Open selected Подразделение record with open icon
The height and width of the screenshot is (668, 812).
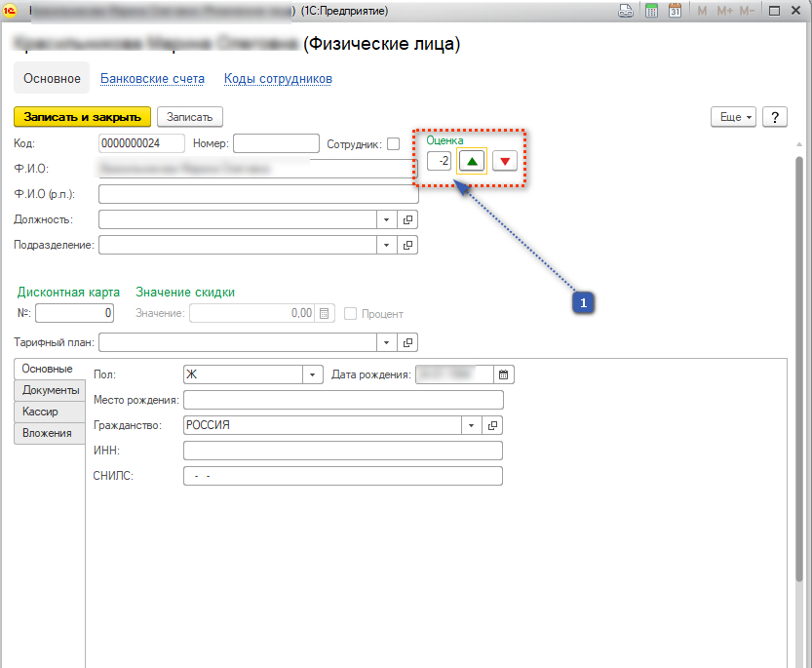click(x=408, y=245)
